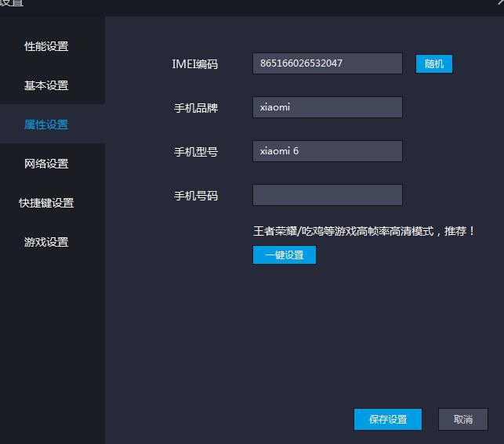504x444 pixels.
Task: Click the empty 手机号码 input field
Action: click(328, 195)
